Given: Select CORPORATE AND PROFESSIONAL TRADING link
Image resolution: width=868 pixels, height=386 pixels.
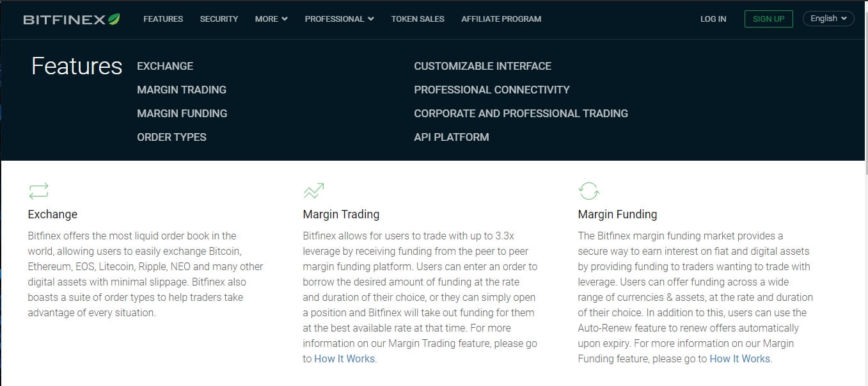Looking at the screenshot, I should pos(521,113).
